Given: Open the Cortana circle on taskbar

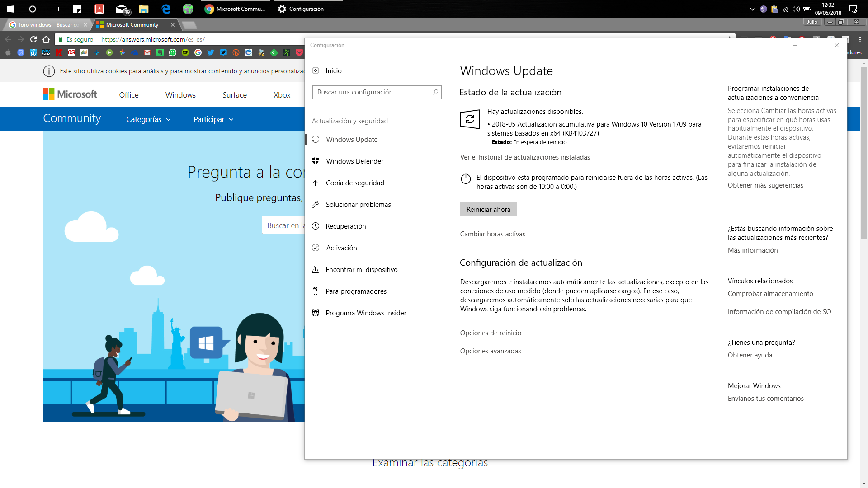Looking at the screenshot, I should 33,9.
